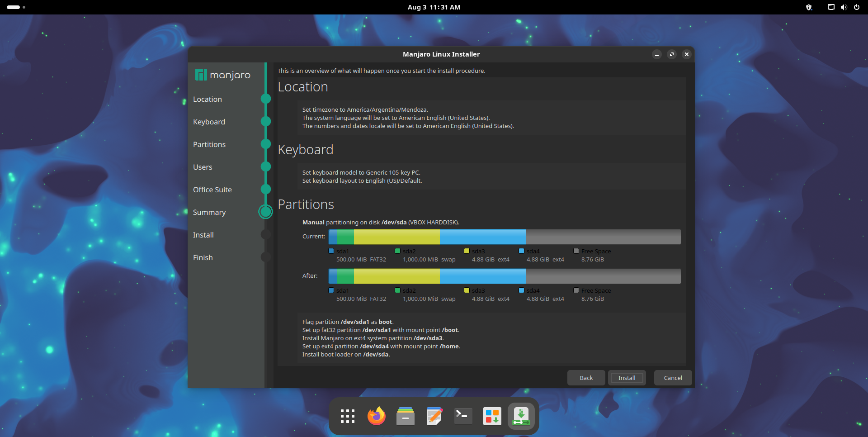The width and height of the screenshot is (868, 437).
Task: Go to Location step in sidebar
Action: [x=208, y=99]
